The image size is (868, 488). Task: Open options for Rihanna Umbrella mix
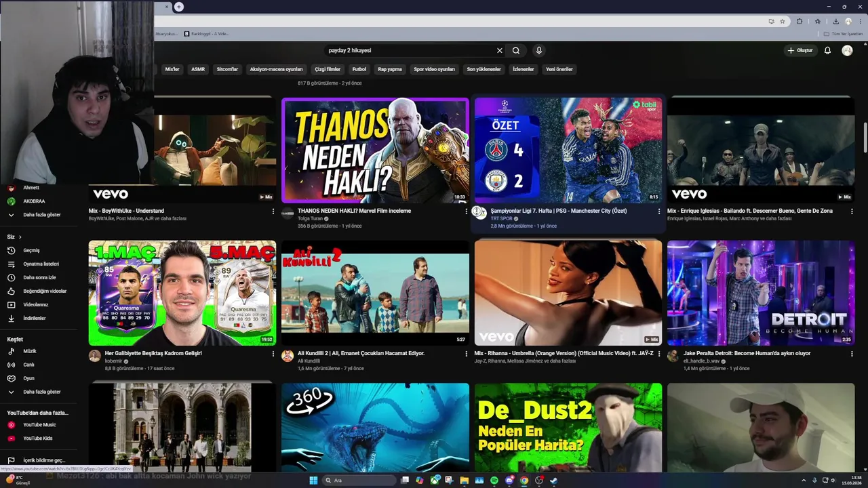[x=658, y=354]
